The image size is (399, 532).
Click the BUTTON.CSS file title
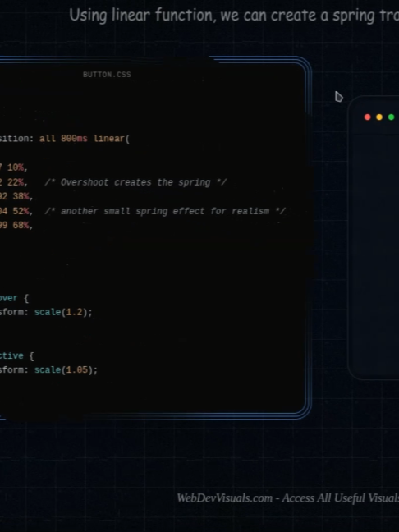[x=107, y=75]
